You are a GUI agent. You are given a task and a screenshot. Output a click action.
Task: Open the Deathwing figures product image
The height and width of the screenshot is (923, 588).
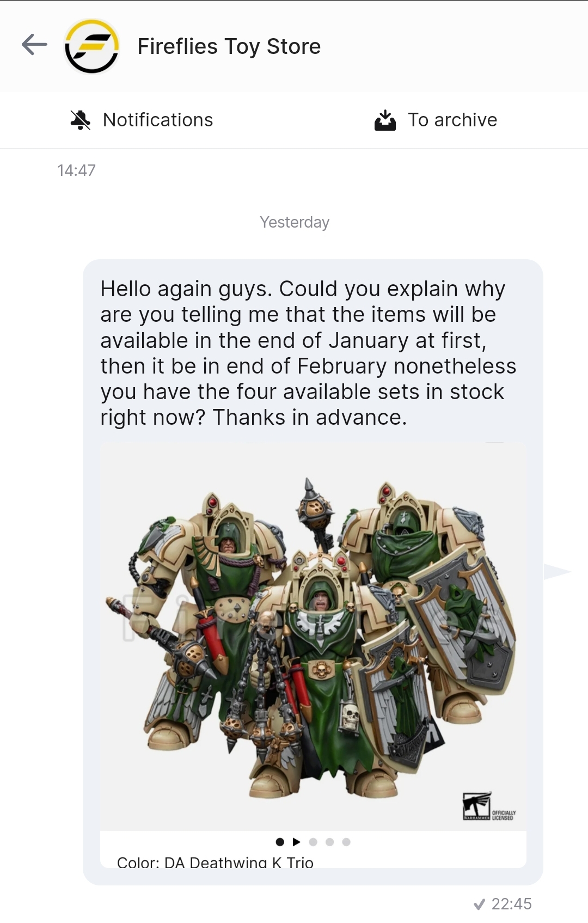pyautogui.click(x=313, y=636)
